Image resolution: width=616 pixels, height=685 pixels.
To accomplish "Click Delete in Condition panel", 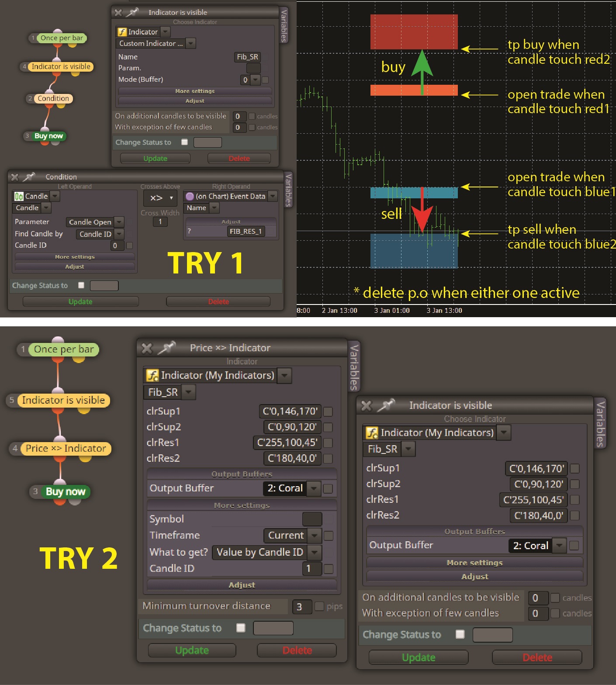I will (x=218, y=301).
